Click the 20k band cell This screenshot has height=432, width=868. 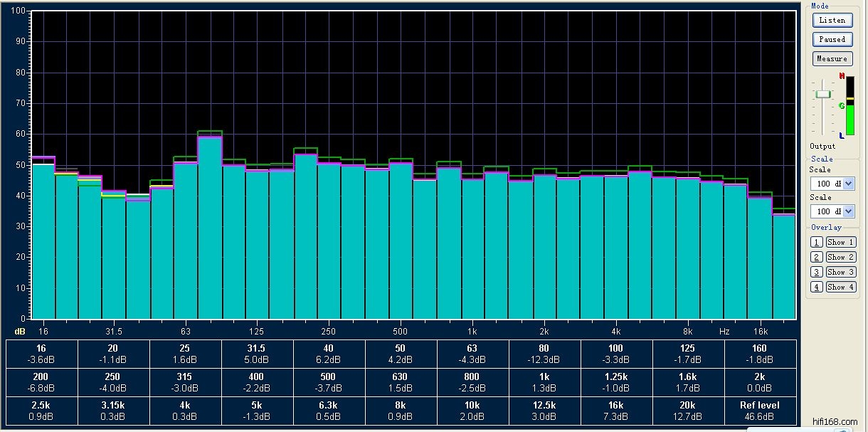(x=687, y=411)
